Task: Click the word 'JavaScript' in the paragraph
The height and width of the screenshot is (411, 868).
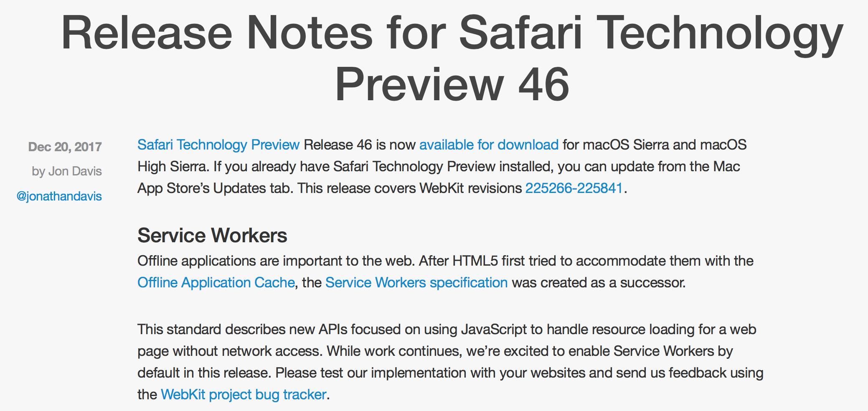Action: click(494, 329)
